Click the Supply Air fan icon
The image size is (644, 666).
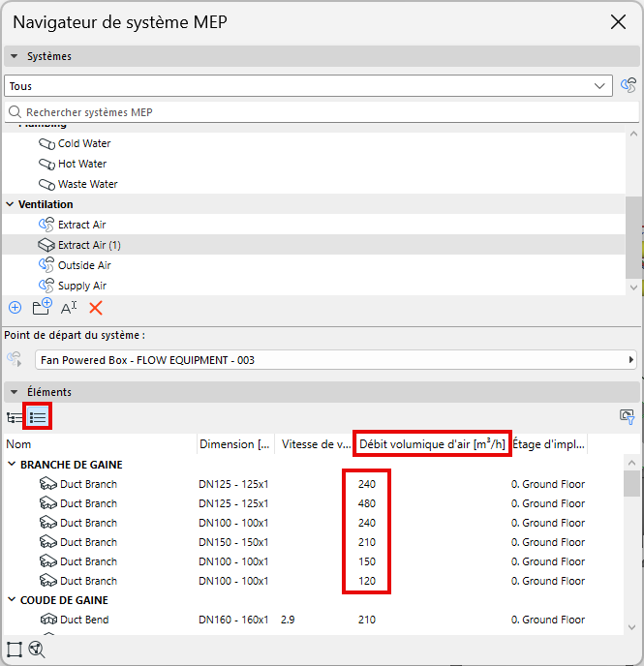46,286
